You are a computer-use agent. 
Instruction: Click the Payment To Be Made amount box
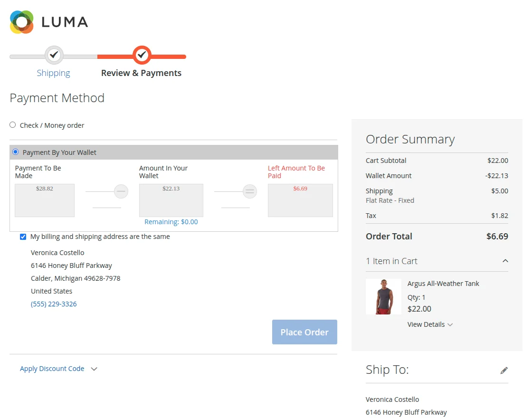[x=45, y=200]
